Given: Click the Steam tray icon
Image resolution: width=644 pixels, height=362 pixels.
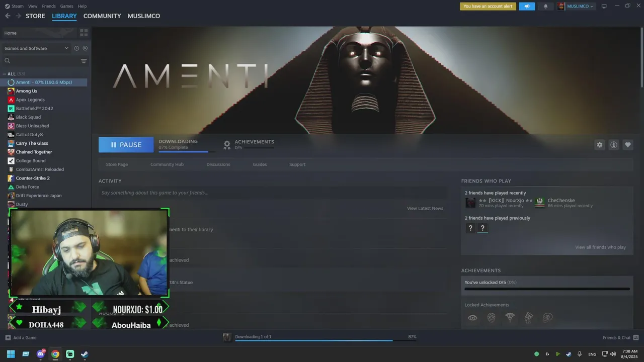Looking at the screenshot, I should pos(569,354).
